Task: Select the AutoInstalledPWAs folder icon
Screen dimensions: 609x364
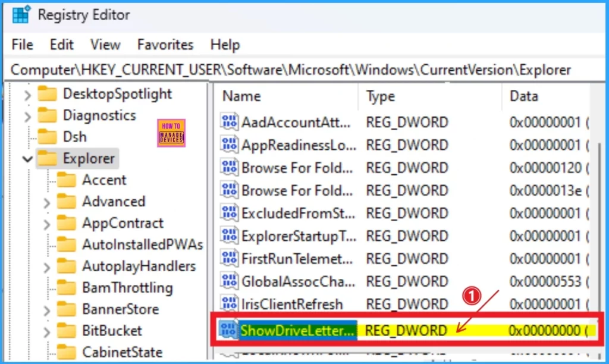Action: tap(67, 244)
